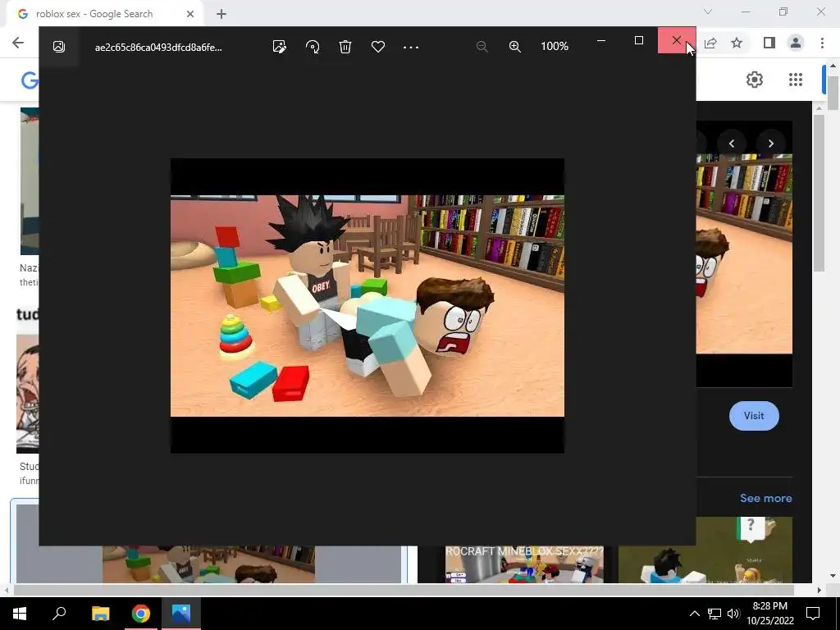The width and height of the screenshot is (840, 630).
Task: Click scroll-right arrow on horizontal scrollbar
Action: click(x=819, y=590)
